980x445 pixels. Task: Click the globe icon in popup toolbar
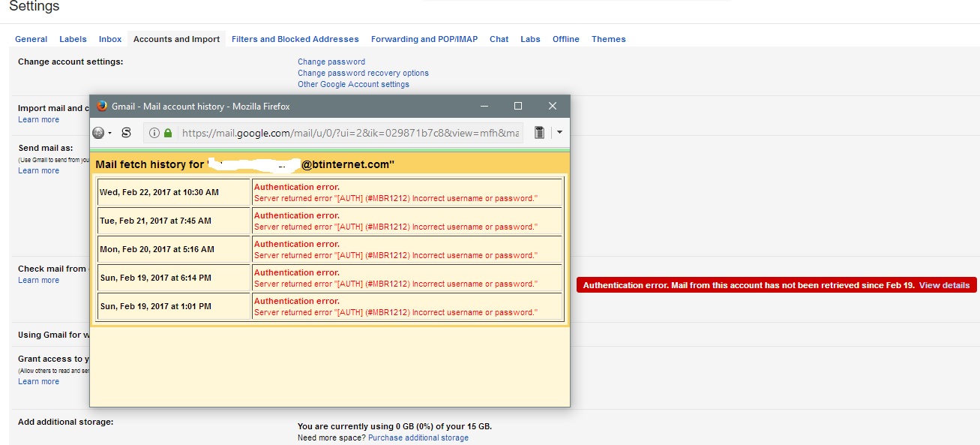(98, 133)
